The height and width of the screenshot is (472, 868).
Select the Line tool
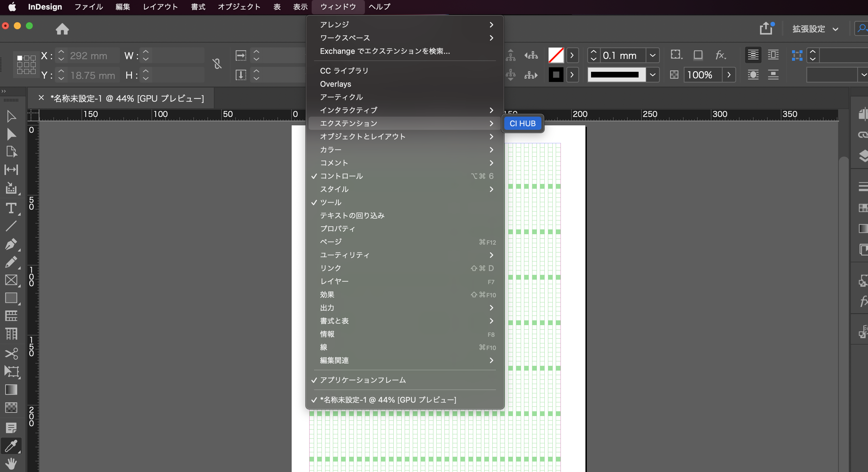tap(11, 226)
